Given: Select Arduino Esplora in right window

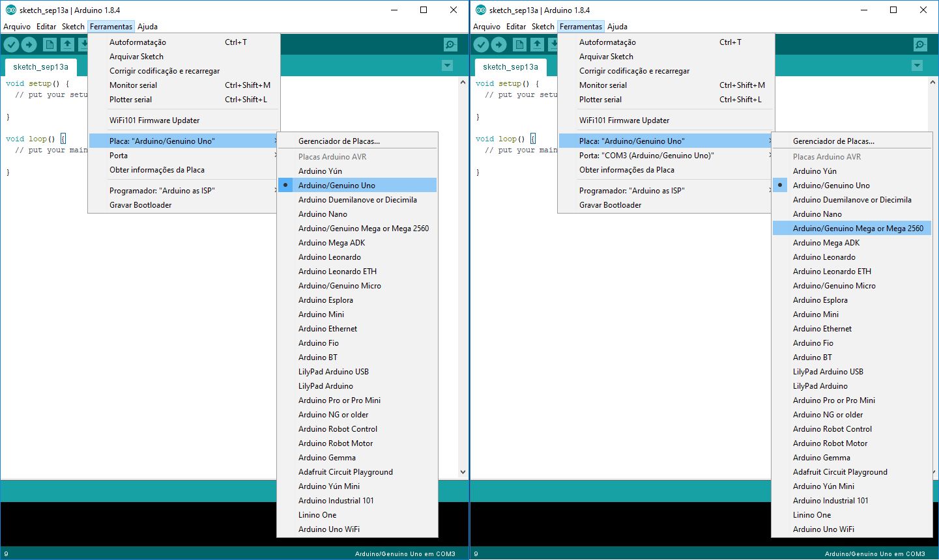Looking at the screenshot, I should coord(852,300).
